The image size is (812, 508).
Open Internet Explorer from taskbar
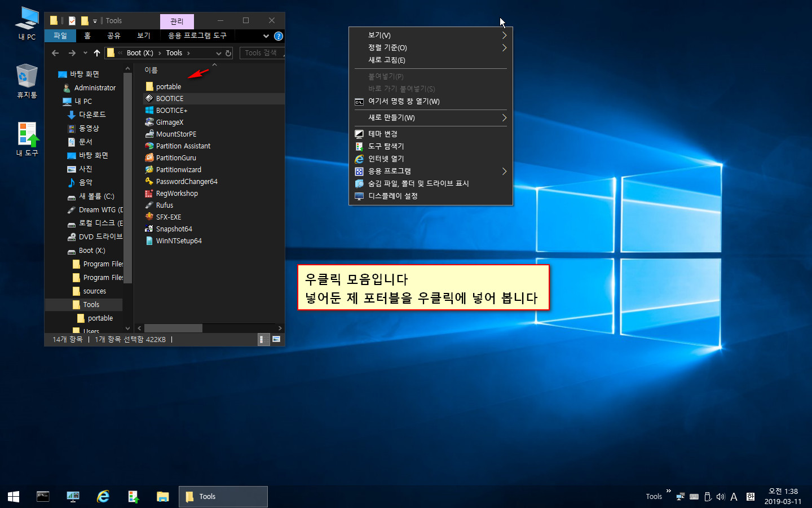click(x=103, y=497)
